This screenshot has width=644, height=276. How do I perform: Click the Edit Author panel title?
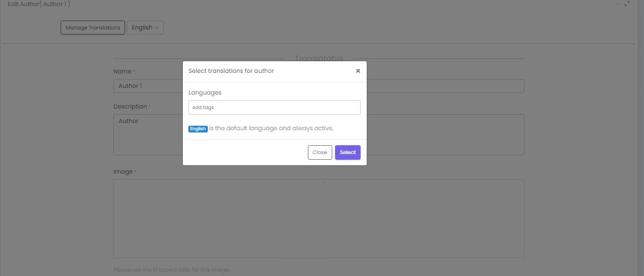click(39, 4)
